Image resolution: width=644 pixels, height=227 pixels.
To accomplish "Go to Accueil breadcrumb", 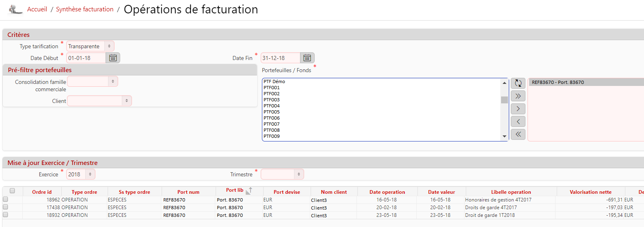I will tap(37, 9).
